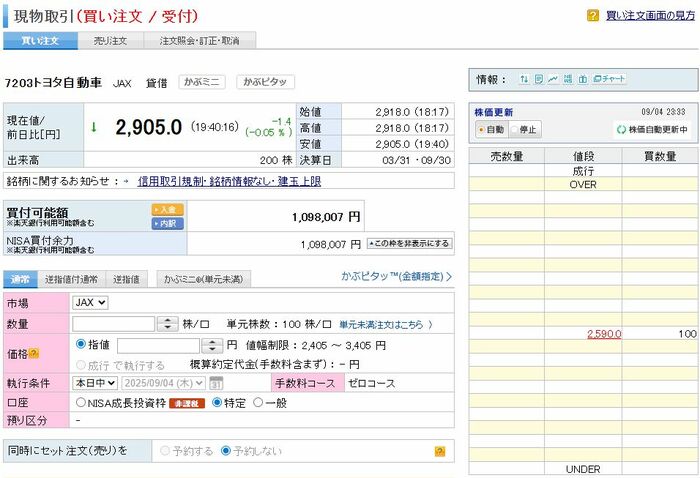
Task: Select 予約する for the set sell order
Action: click(165, 451)
